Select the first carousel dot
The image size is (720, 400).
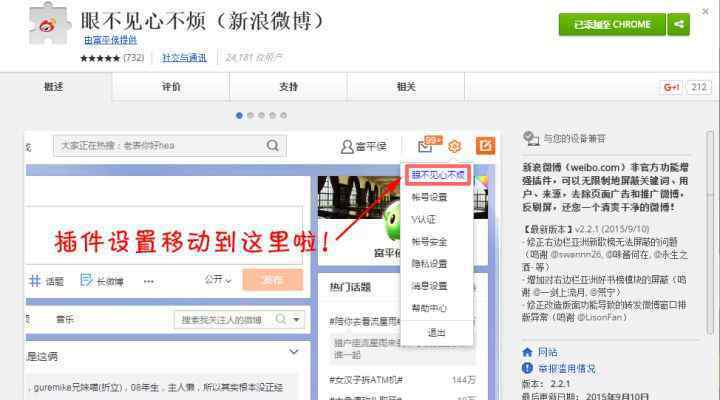pos(239,115)
